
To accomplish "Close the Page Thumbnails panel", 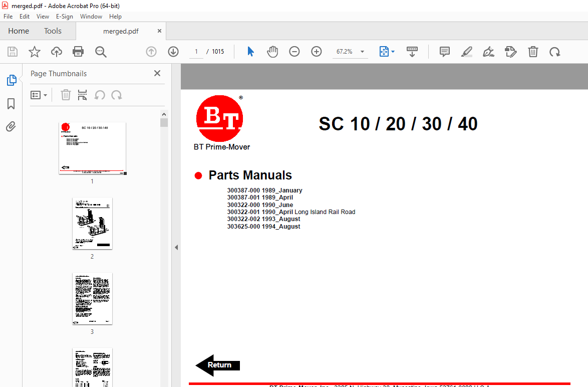I will coord(157,73).
